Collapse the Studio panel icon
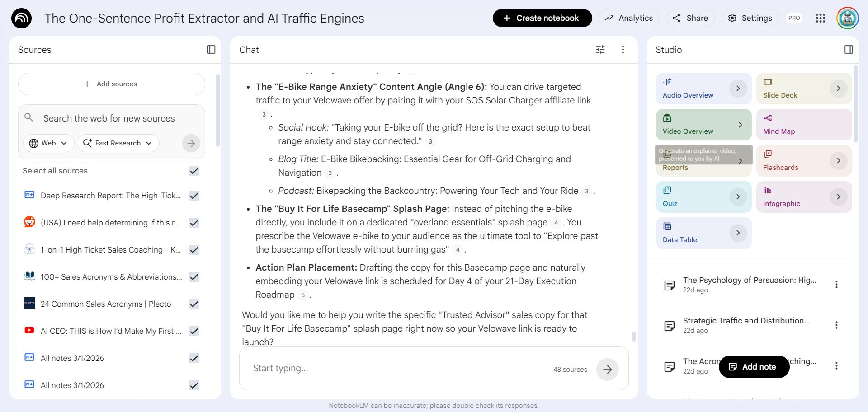Viewport: 868px width, 412px height. 849,50
